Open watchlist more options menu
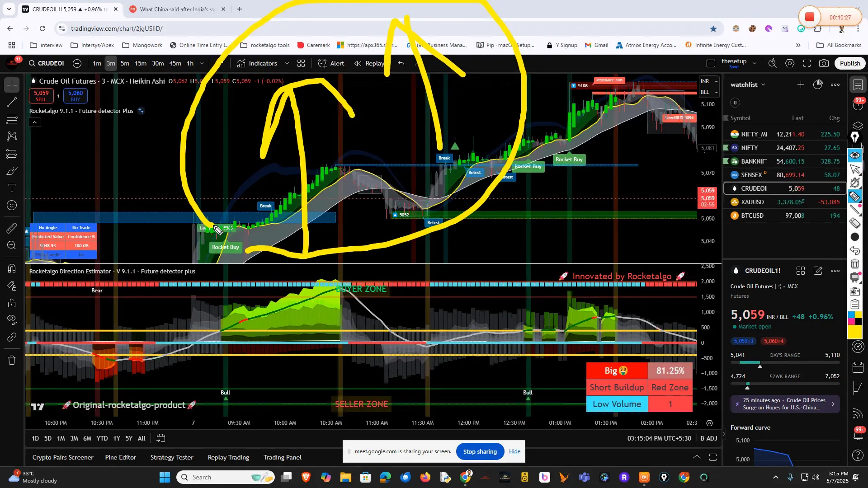The width and height of the screenshot is (868, 488). click(835, 84)
